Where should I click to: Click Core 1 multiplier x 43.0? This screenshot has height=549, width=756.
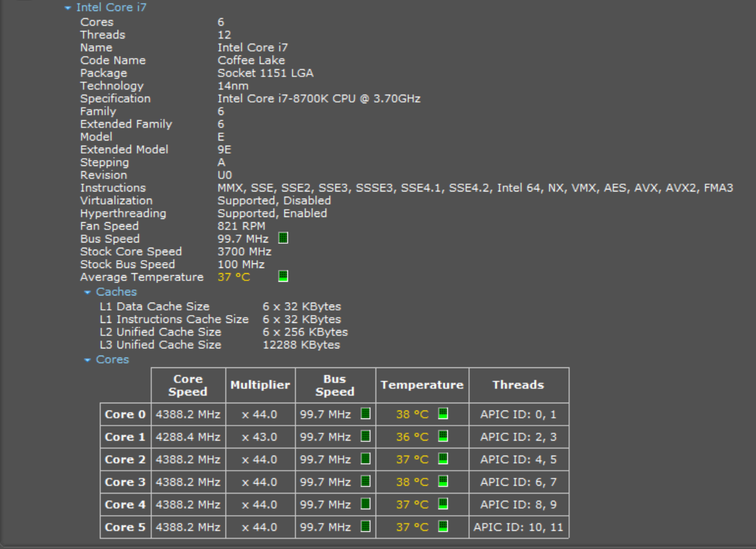[x=260, y=437]
